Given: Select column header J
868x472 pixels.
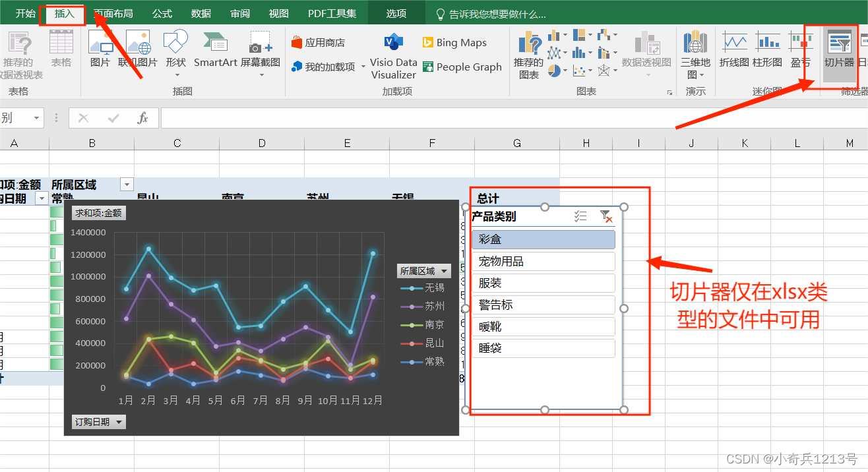Looking at the screenshot, I should pyautogui.click(x=691, y=143).
